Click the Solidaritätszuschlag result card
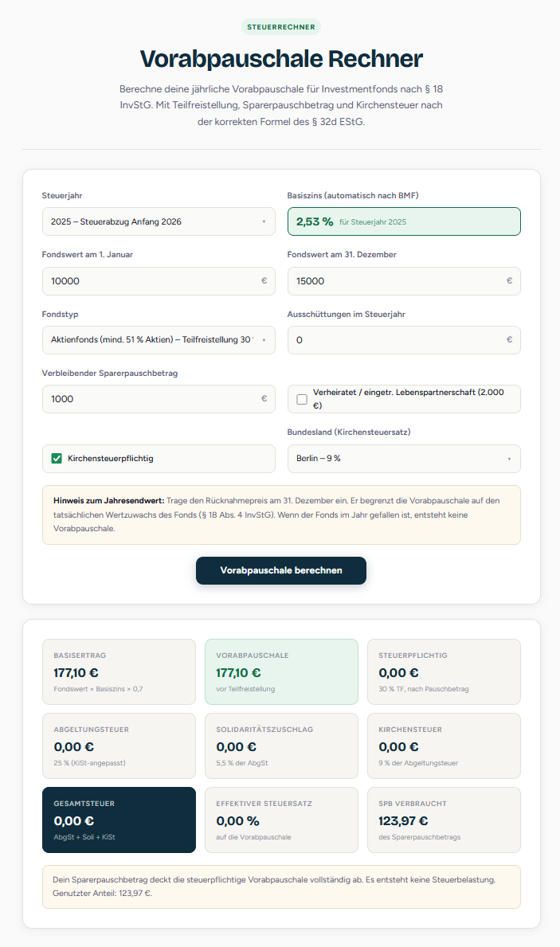 tap(281, 745)
